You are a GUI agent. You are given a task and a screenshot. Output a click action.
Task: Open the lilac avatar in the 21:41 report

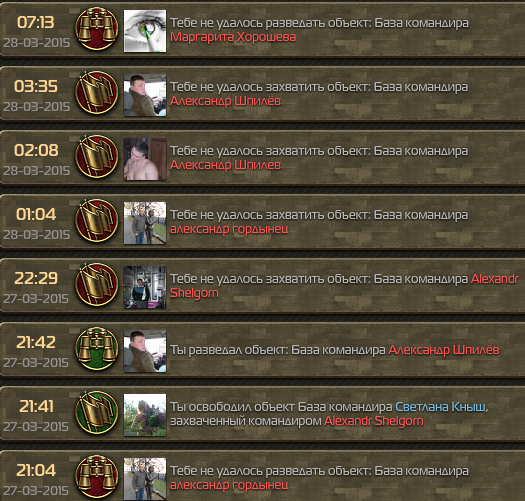coord(145,415)
